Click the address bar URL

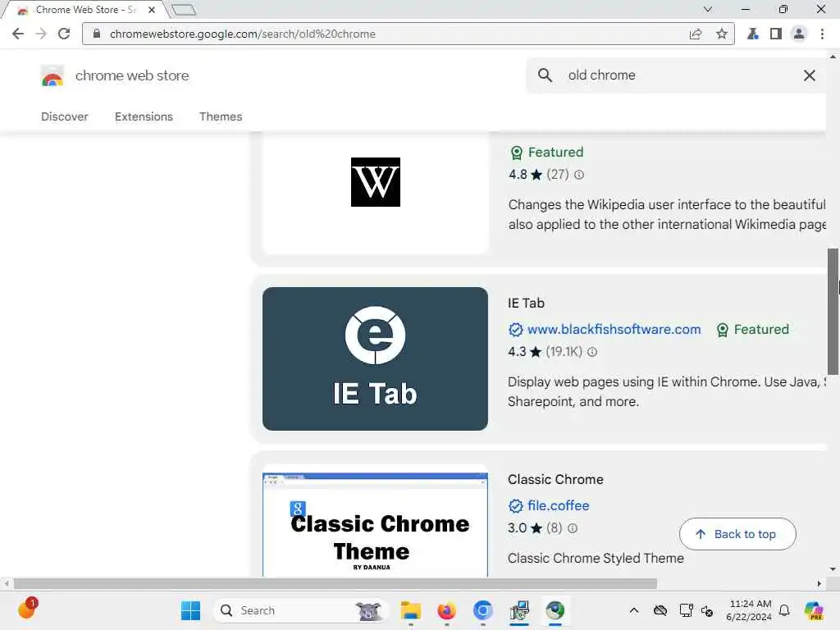pos(243,34)
